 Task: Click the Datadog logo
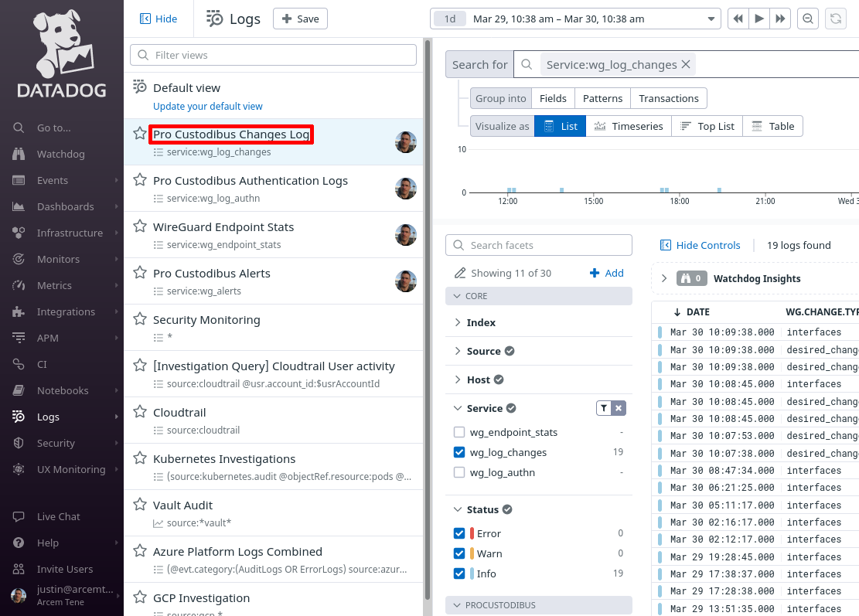(x=62, y=53)
